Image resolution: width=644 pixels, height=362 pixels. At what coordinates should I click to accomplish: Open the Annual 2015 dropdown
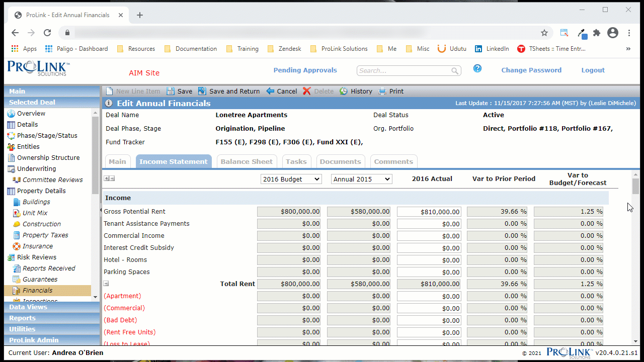click(361, 179)
